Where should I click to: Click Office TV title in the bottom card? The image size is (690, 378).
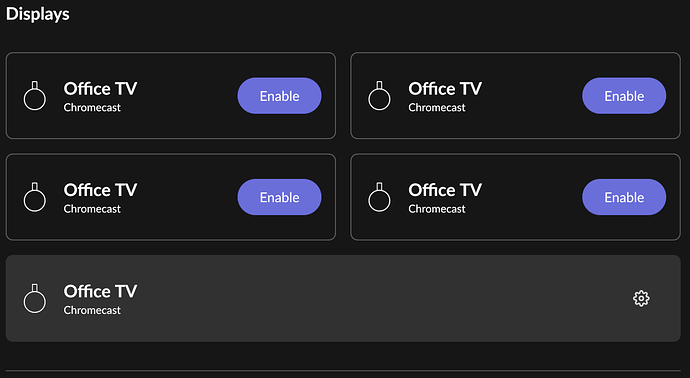[x=100, y=291]
